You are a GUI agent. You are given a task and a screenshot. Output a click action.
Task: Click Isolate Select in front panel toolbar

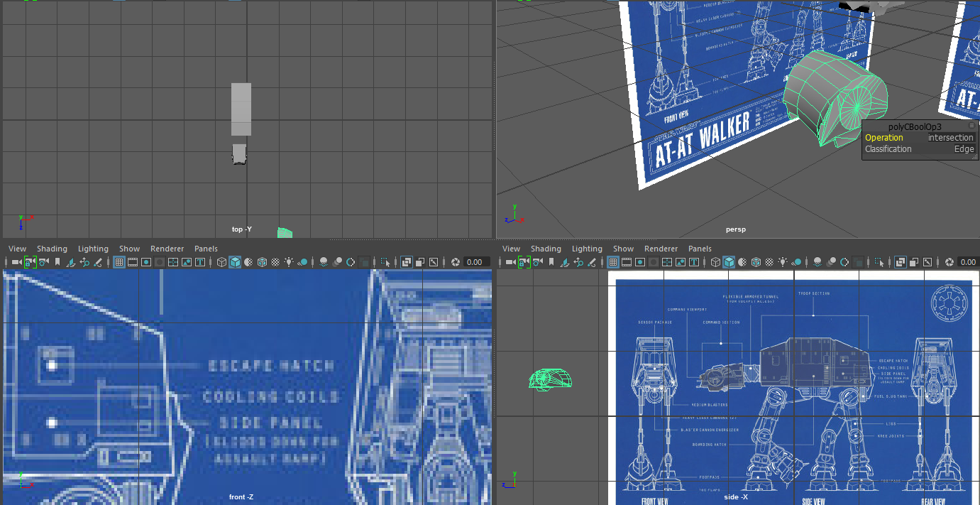tap(385, 262)
